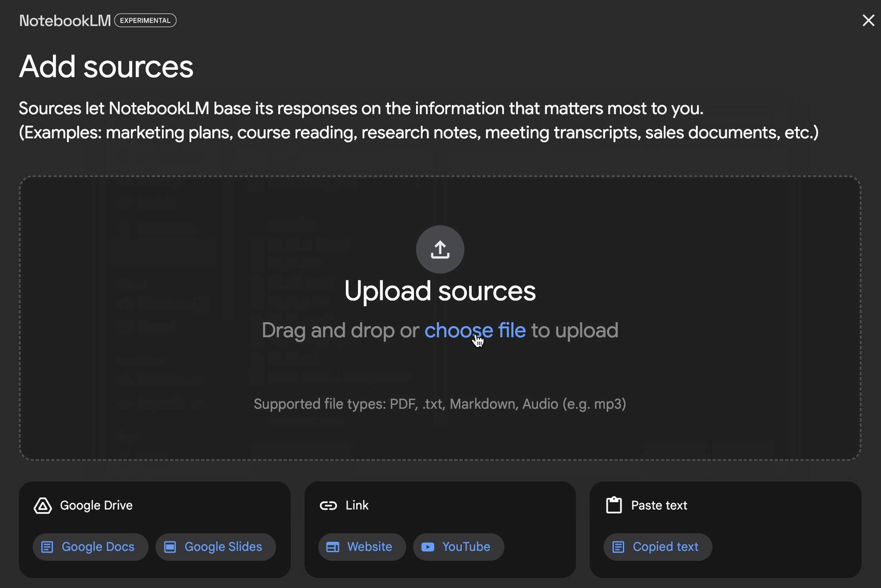Click the 'Paste text' card label

[659, 505]
